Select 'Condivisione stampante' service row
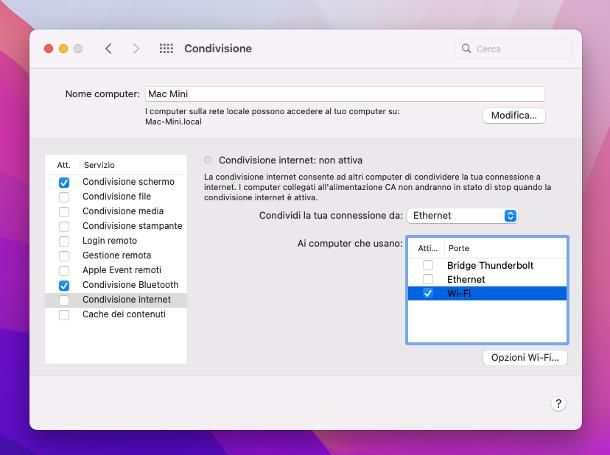 point(116,226)
